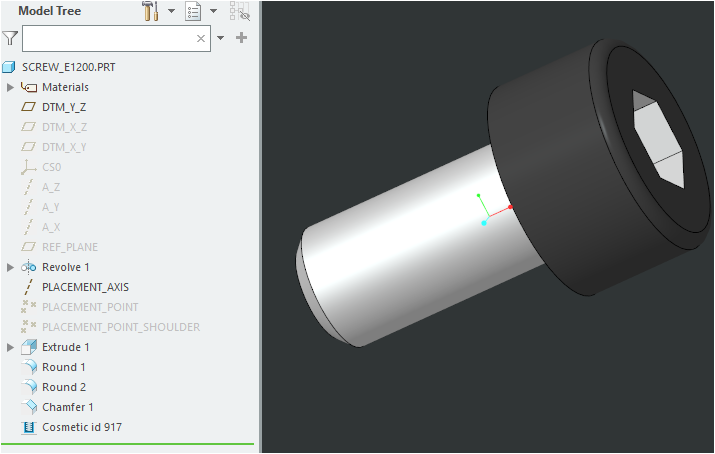Select DTM_Y_Z in the tree
This screenshot has width=715, height=454.
coord(64,107)
